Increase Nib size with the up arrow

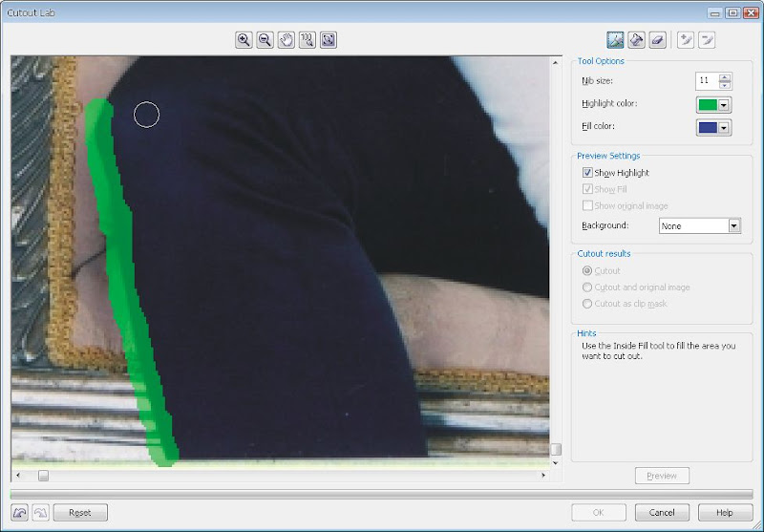pyautogui.click(x=725, y=77)
